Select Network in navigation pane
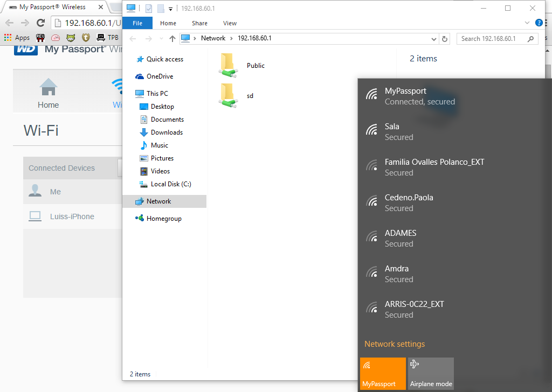The image size is (552, 392). [164, 201]
